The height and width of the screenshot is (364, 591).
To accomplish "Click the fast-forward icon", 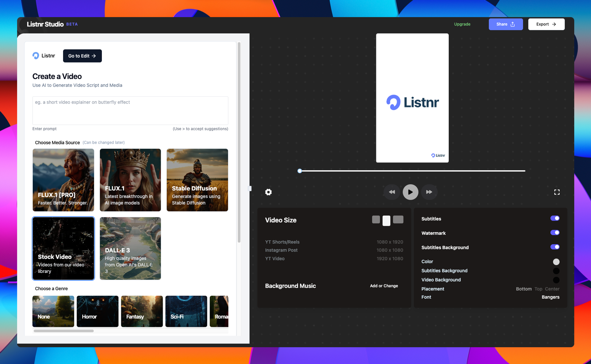I will coord(429,192).
